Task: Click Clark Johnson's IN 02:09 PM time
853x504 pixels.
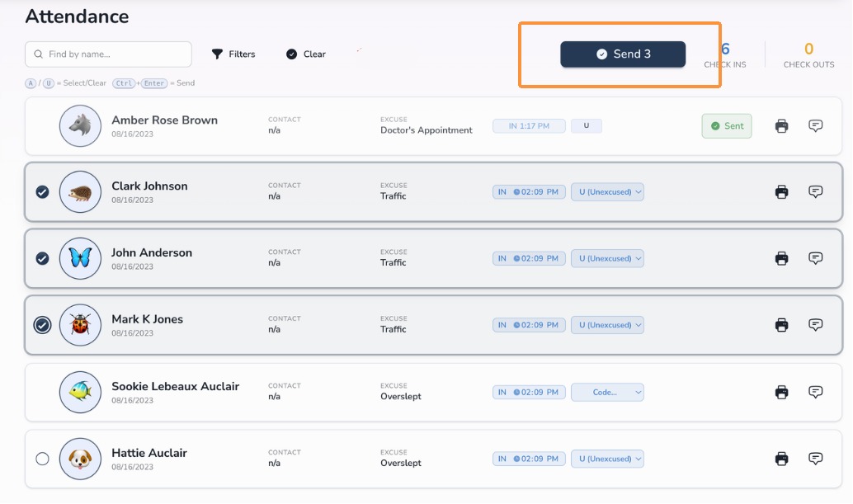Action: pyautogui.click(x=529, y=192)
